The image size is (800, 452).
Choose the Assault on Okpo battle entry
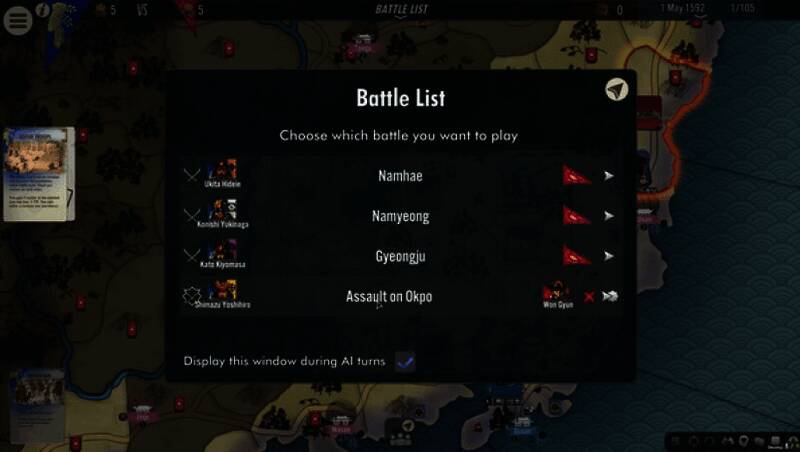(x=389, y=296)
